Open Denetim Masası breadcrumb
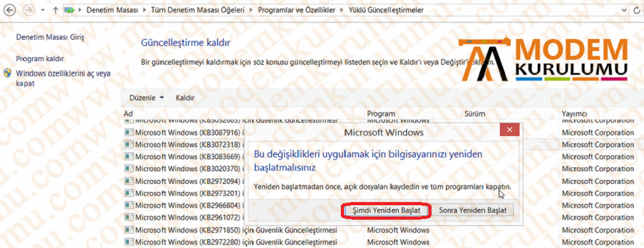 pyautogui.click(x=112, y=10)
